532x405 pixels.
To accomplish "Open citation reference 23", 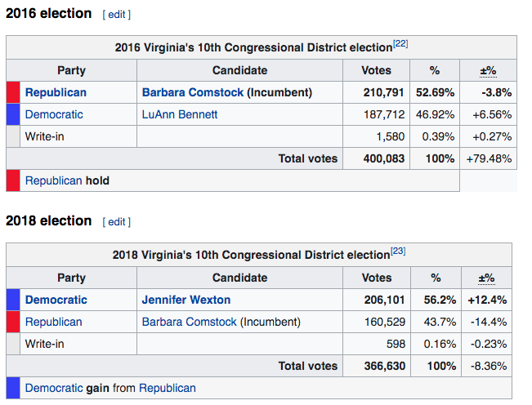I will 398,251.
